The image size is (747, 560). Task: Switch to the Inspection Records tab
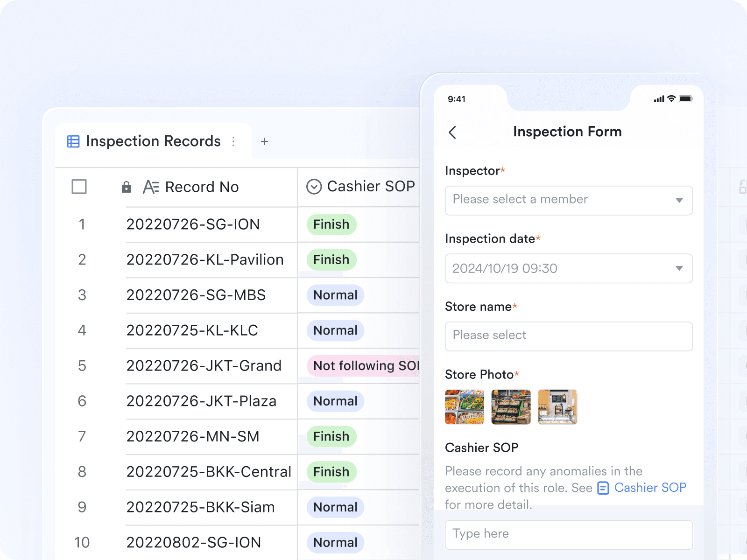[x=153, y=141]
